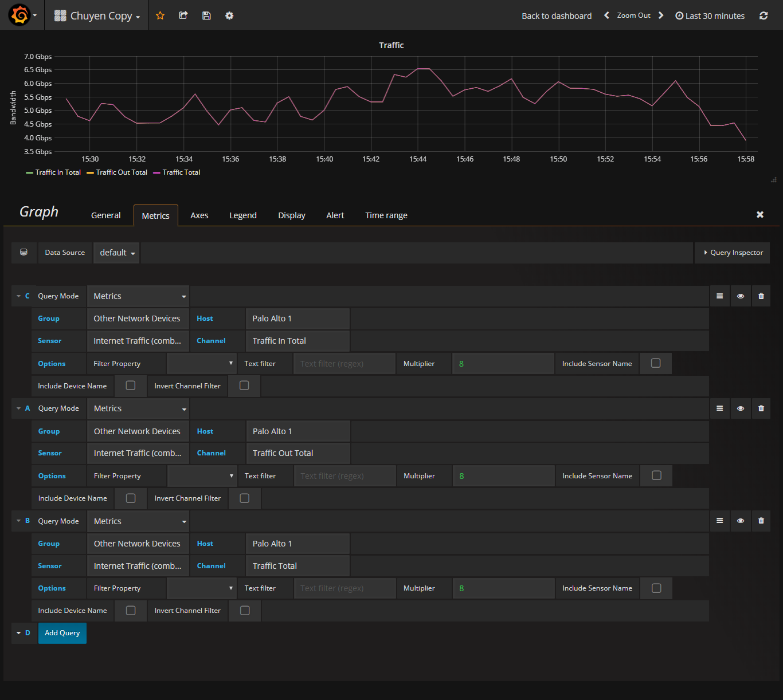Open dashboard settings gear icon

229,15
